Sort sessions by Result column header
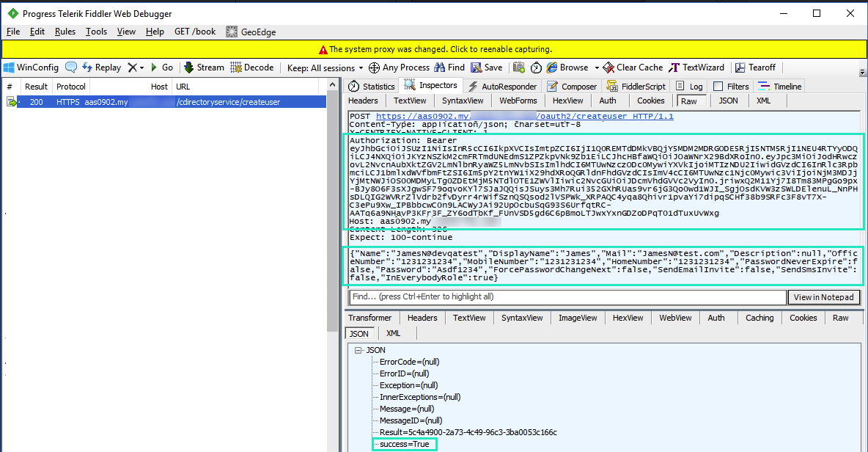Viewport: 868px width, 452px height. (x=36, y=87)
